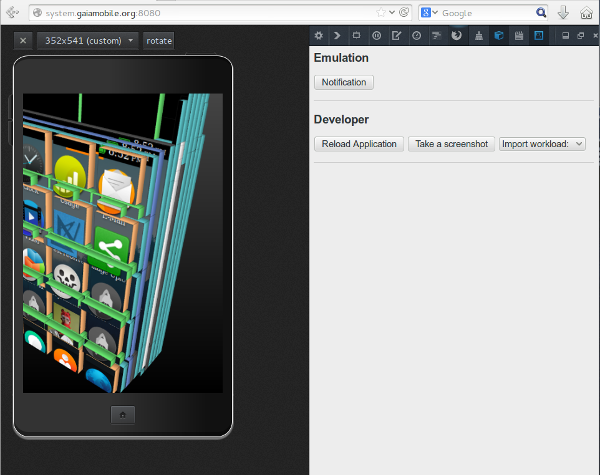Click Take a screenshot button
Screen dimensions: 600x476
coord(451,144)
